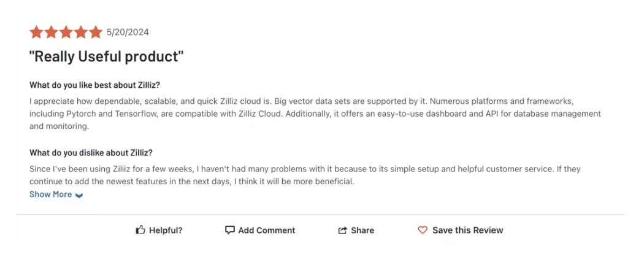Click "What do you like best about Zilliz?" heading
This screenshot has width=644, height=258.
tap(94, 85)
